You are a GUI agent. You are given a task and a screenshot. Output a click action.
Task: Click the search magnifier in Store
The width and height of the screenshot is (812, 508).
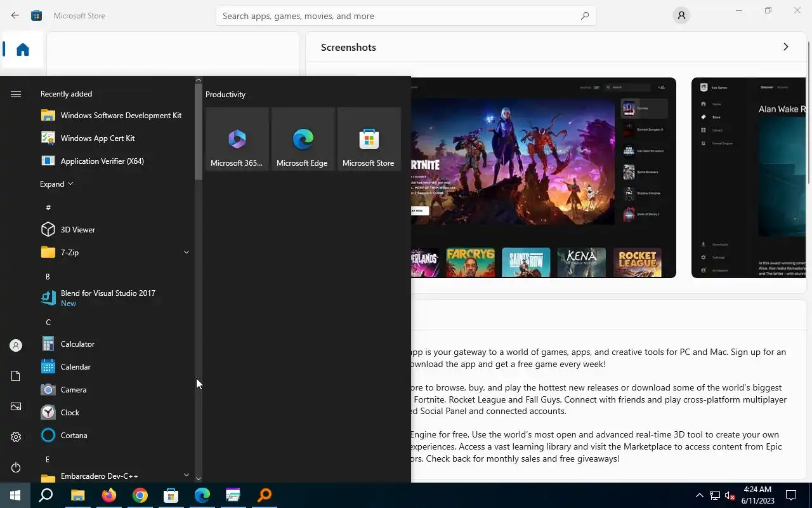tap(585, 16)
